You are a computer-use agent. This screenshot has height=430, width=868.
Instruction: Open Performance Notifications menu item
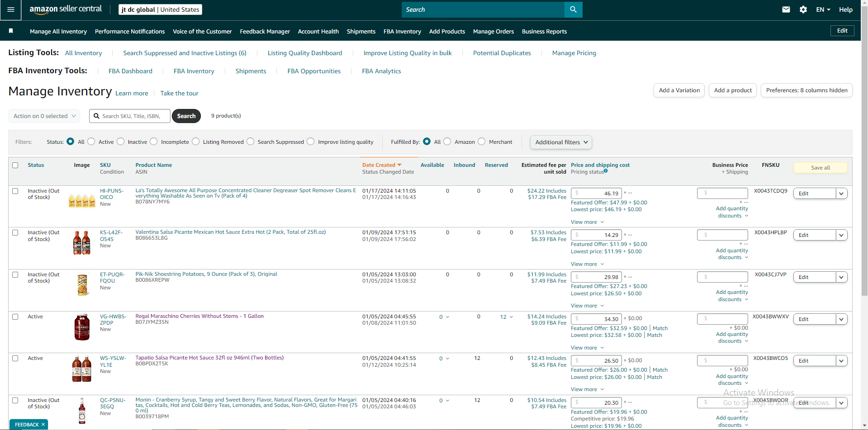point(130,31)
